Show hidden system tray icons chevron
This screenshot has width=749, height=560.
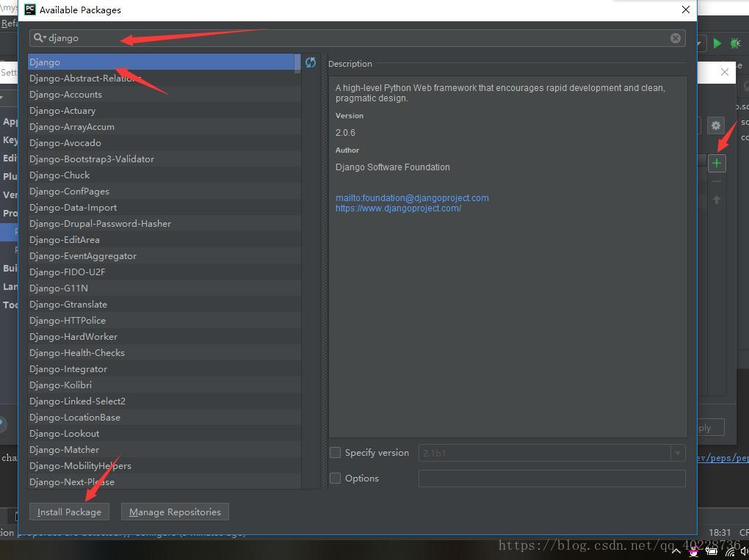pyautogui.click(x=676, y=551)
